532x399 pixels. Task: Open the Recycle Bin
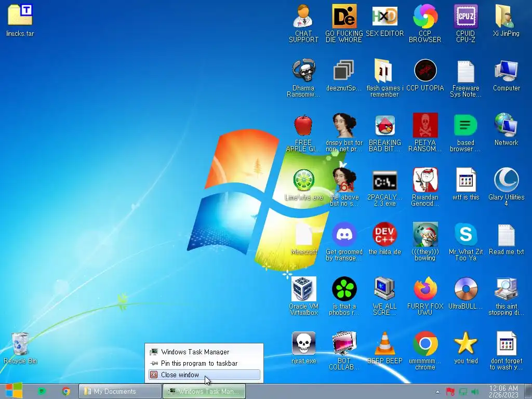click(x=20, y=344)
